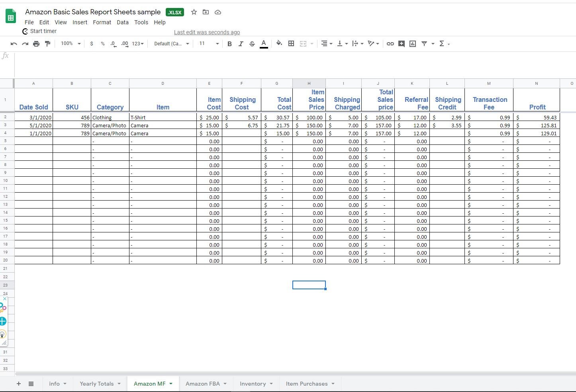Open the text color swatch
The height and width of the screenshot is (392, 576).
tap(263, 44)
